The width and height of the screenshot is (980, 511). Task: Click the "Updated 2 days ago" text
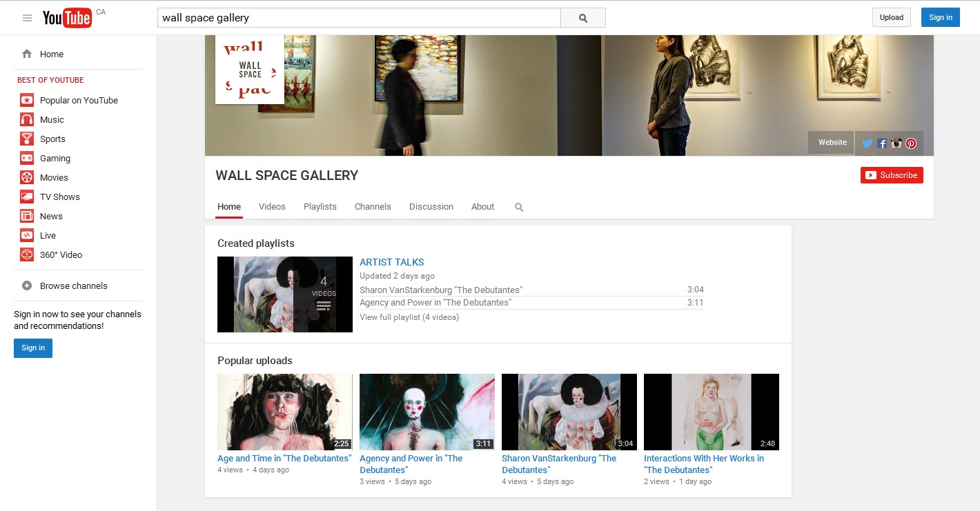[397, 276]
